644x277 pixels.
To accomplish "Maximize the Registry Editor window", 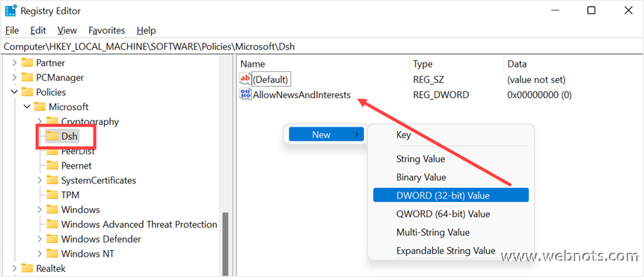I will click(591, 10).
